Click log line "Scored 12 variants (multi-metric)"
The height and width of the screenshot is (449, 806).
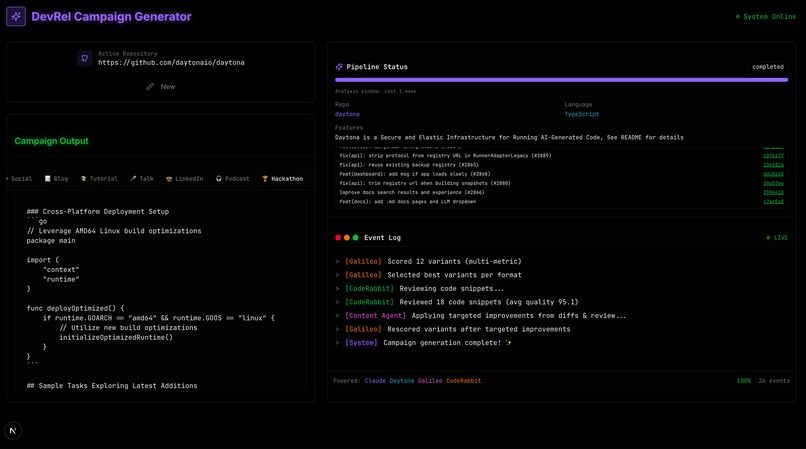454,262
